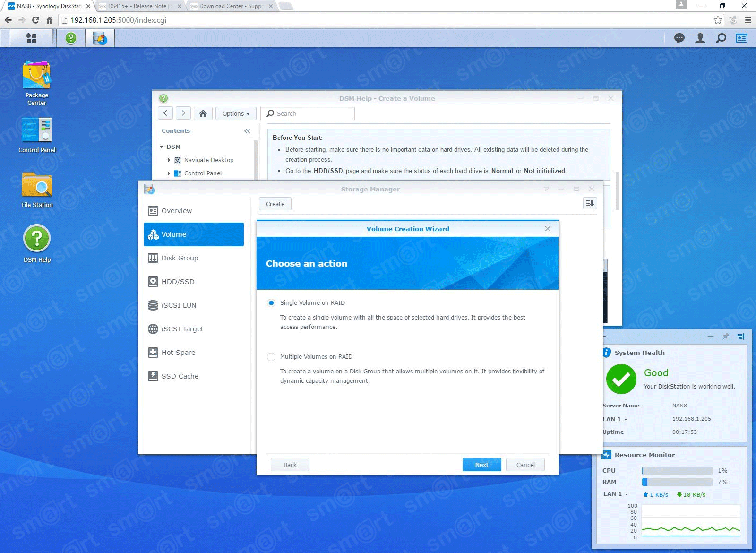
Task: Expand Control Panel tree item in help
Action: point(169,173)
